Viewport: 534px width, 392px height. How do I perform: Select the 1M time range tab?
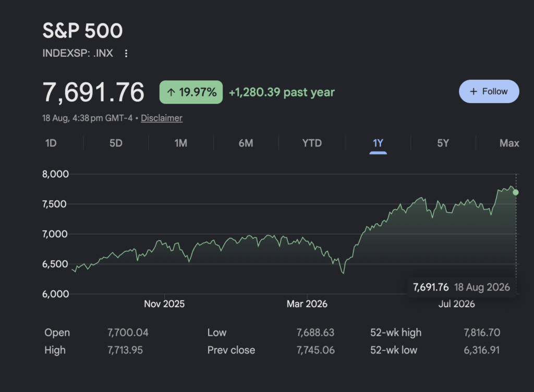pos(181,143)
